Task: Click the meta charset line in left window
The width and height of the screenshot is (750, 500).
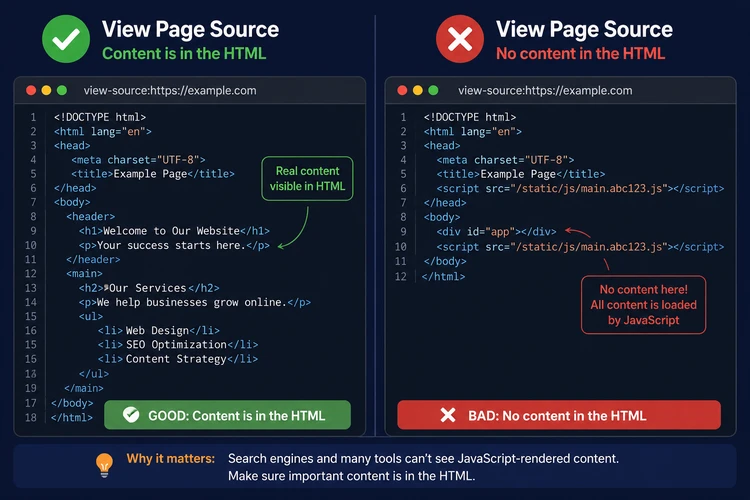Action: pos(138,160)
